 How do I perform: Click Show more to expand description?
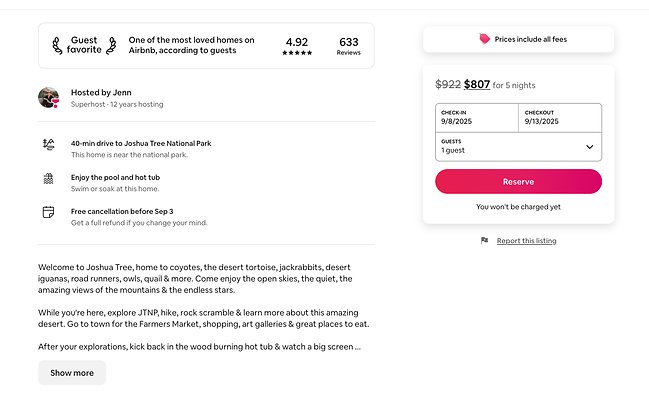click(72, 373)
